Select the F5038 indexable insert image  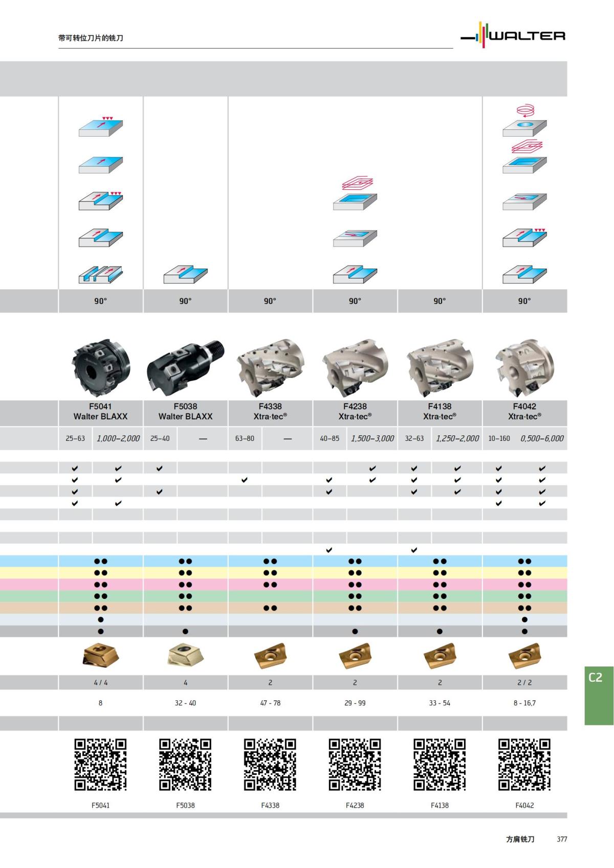tap(186, 656)
